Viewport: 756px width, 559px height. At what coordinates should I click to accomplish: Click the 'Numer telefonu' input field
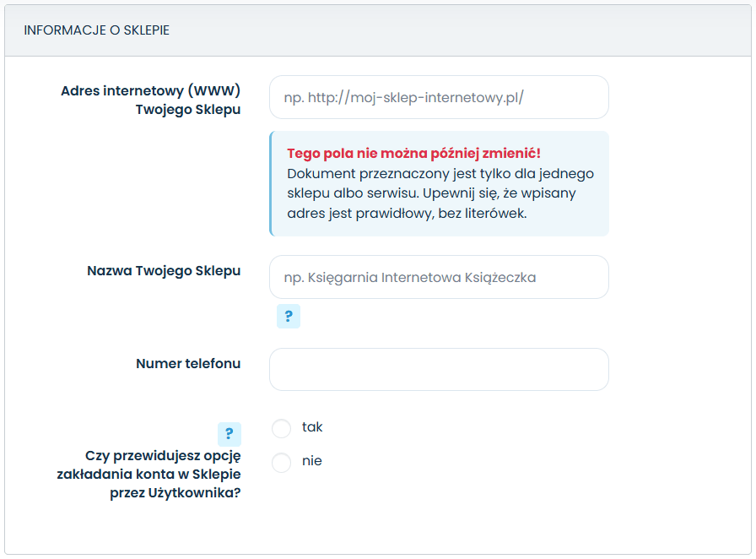(439, 369)
